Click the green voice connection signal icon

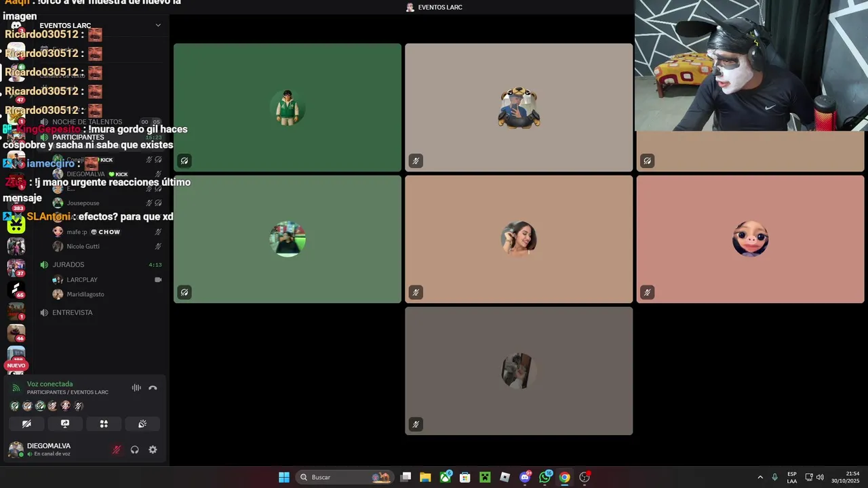click(16, 388)
